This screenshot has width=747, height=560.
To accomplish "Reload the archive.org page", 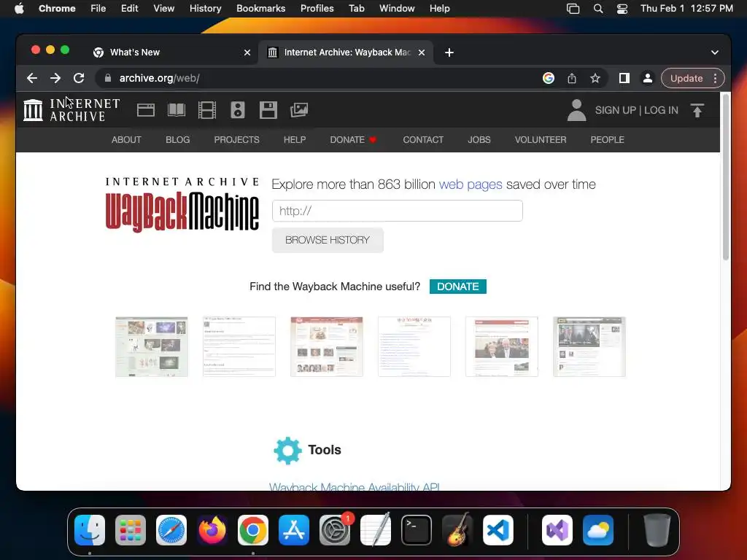I will point(79,78).
